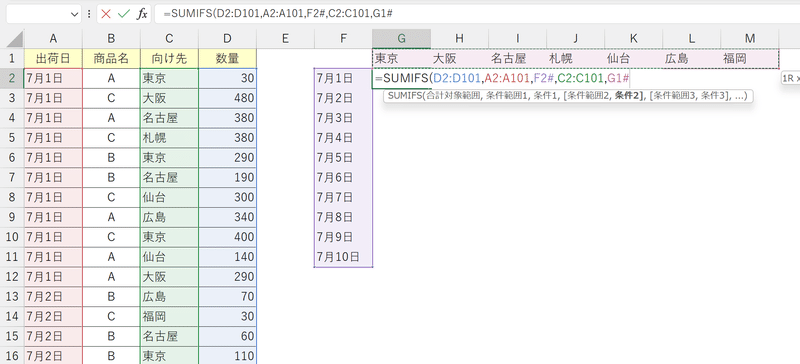Select column D header
The width and height of the screenshot is (800, 364).
click(228, 38)
